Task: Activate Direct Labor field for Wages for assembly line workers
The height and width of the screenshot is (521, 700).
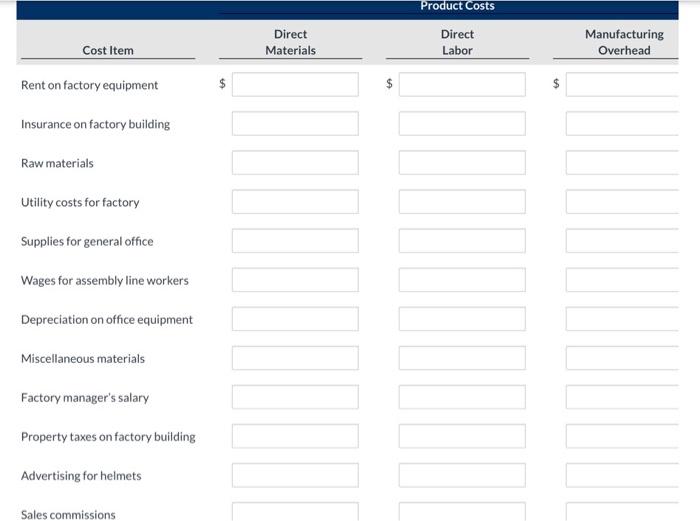Action: tap(462, 280)
